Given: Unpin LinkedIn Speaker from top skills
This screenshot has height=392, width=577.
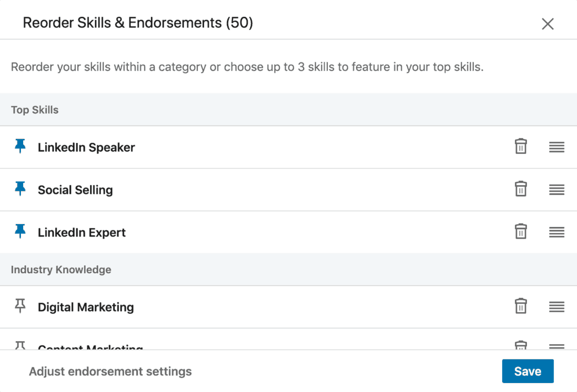Looking at the screenshot, I should (x=20, y=145).
